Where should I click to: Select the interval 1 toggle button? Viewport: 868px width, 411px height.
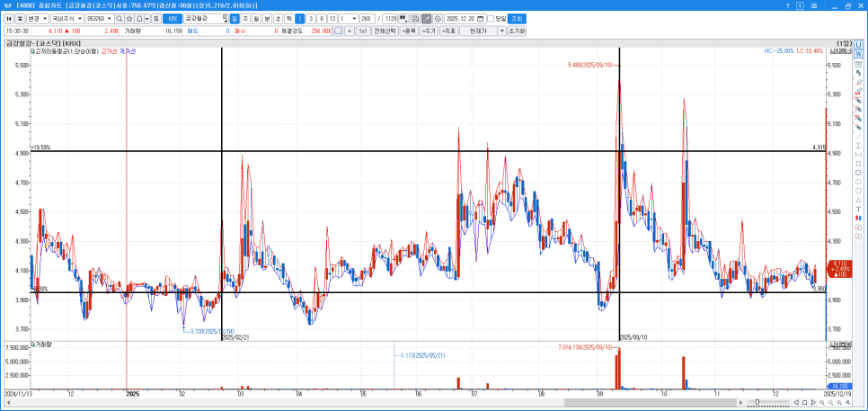(299, 18)
